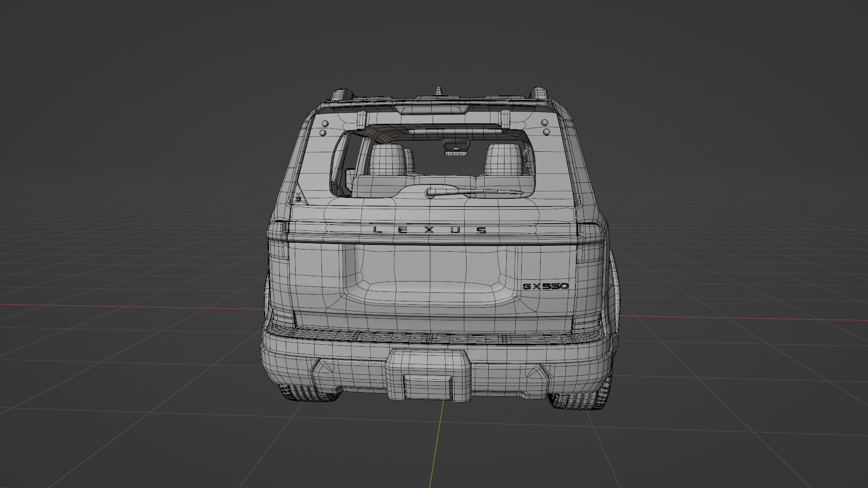Click the rear windshield wiper arm

474,193
